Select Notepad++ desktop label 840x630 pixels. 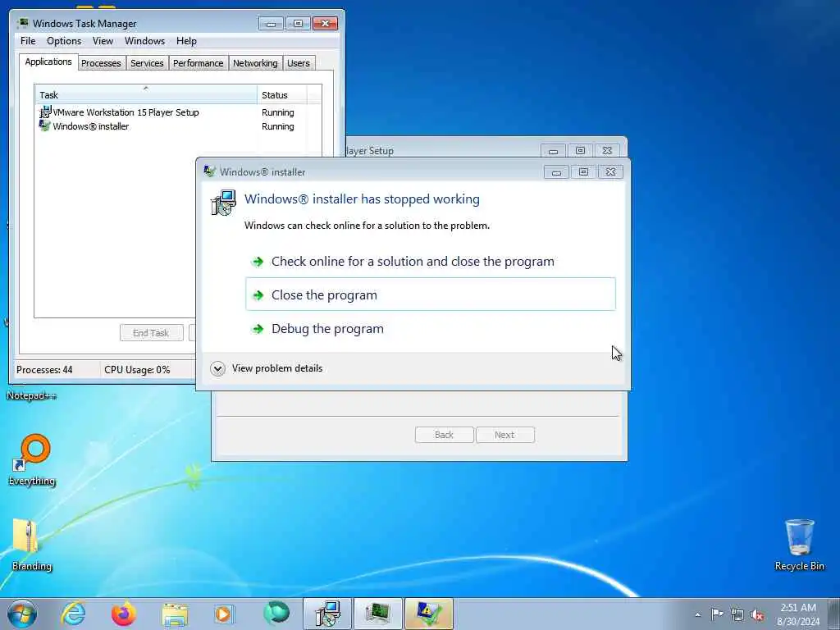click(31, 396)
